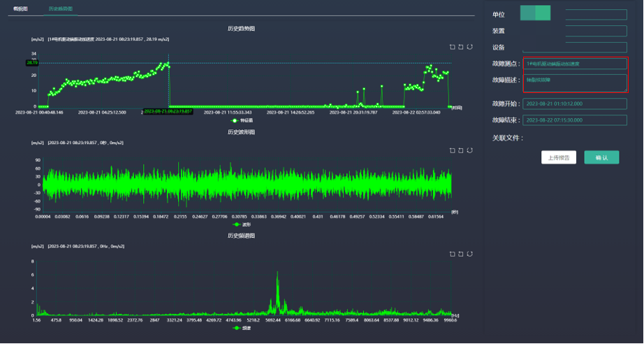Click x-axis label 2023-08-21 04:25:12.500
The width and height of the screenshot is (644, 344).
[x=102, y=112]
